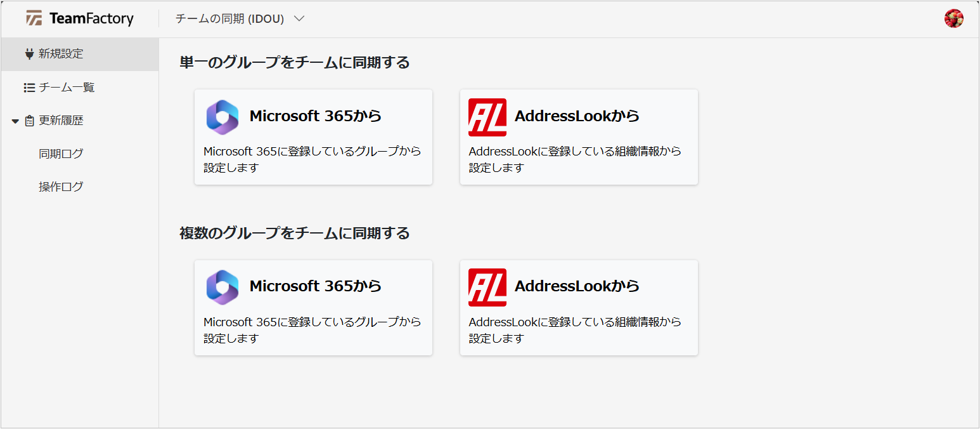Select single-group AddressLookから card title

pyautogui.click(x=577, y=116)
